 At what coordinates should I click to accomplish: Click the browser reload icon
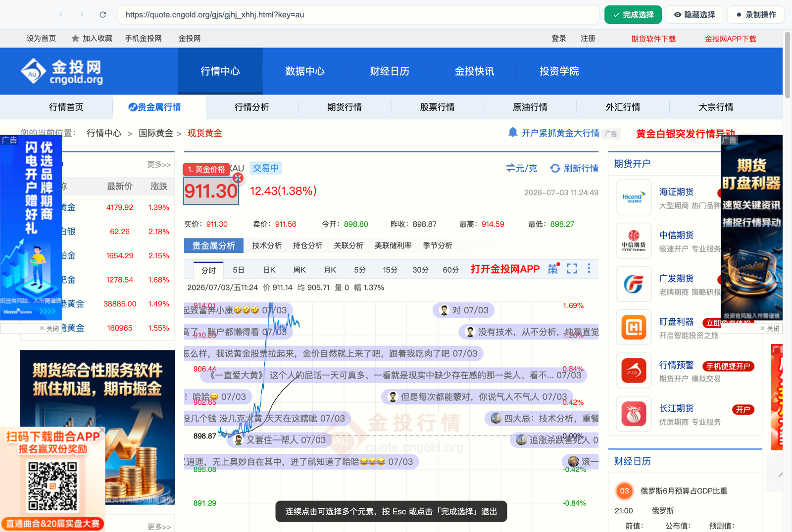point(102,14)
